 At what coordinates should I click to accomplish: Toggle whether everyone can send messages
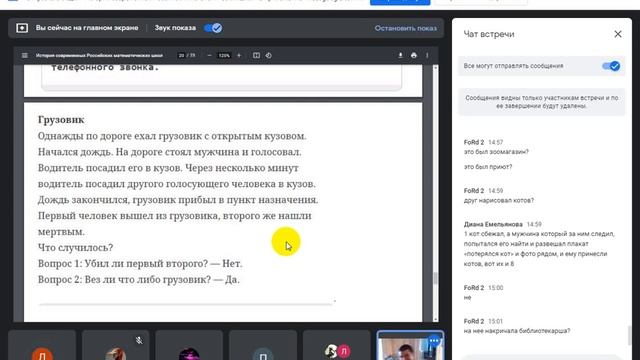(x=611, y=66)
